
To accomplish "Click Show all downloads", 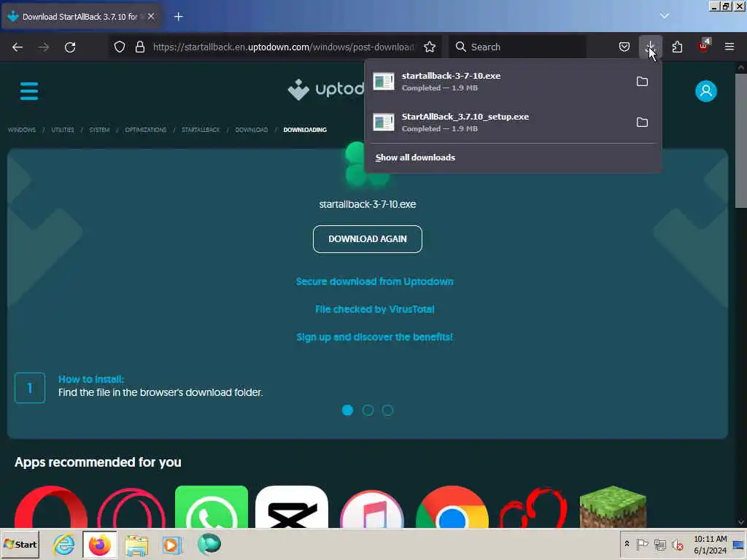I will 415,157.
